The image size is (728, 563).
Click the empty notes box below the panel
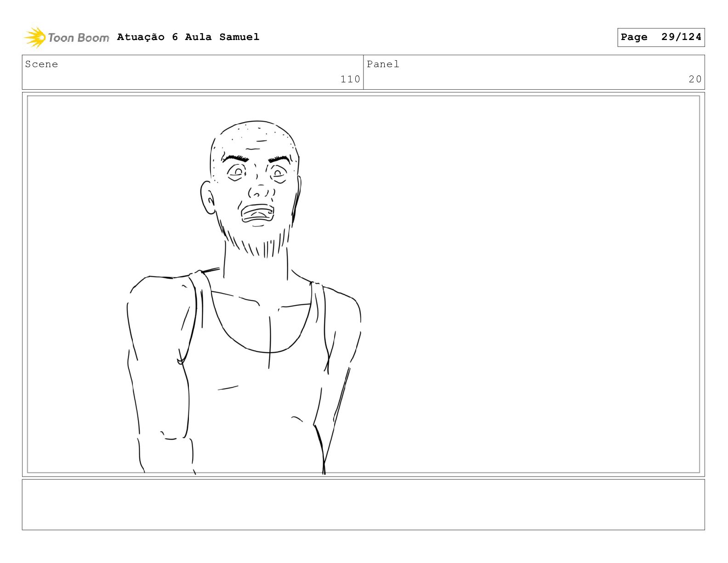coord(363,505)
